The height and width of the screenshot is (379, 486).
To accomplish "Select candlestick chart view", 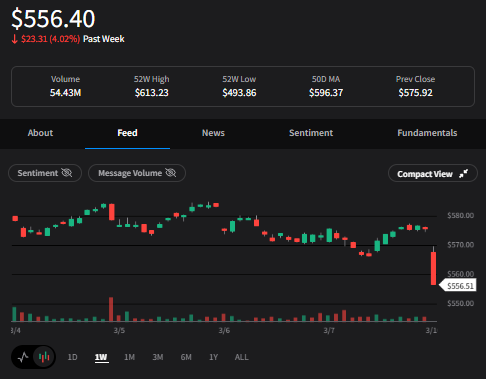I will 44,357.
